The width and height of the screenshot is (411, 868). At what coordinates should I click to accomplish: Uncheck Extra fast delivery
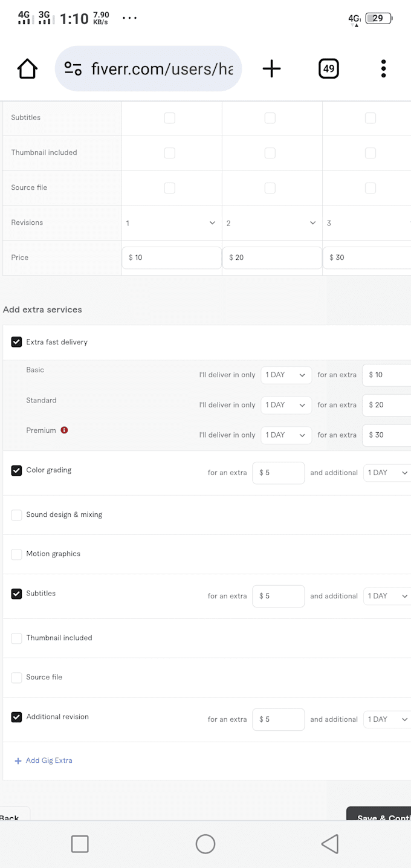(17, 342)
